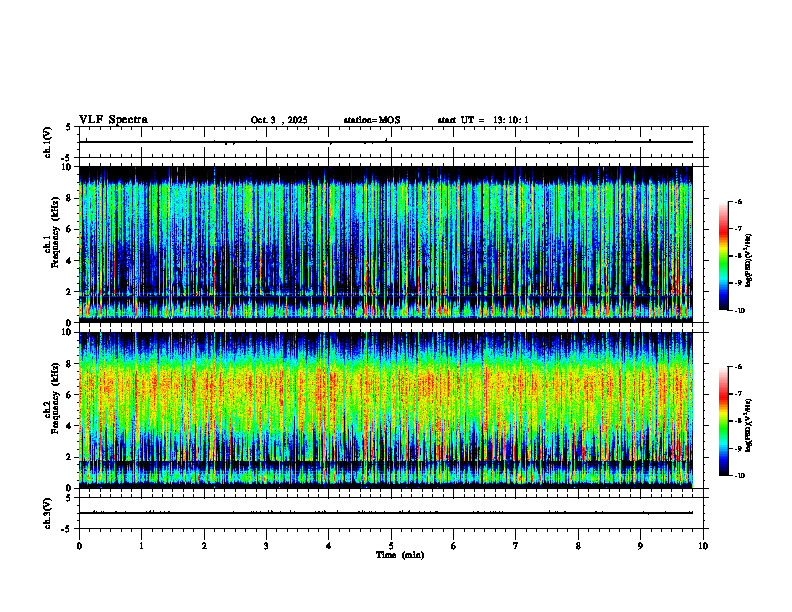Click the "4" kHz tick on ch.2 frequency axis
792x612 pixels.
tap(70, 426)
